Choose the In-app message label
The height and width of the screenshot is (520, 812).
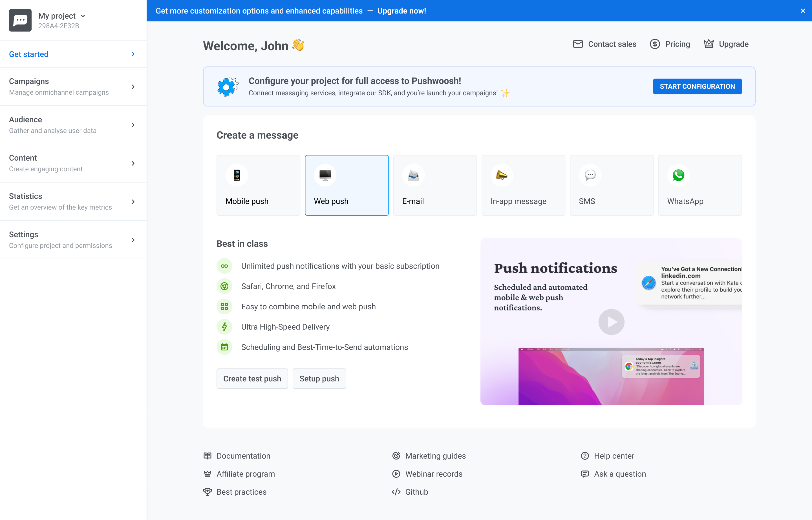pyautogui.click(x=518, y=201)
